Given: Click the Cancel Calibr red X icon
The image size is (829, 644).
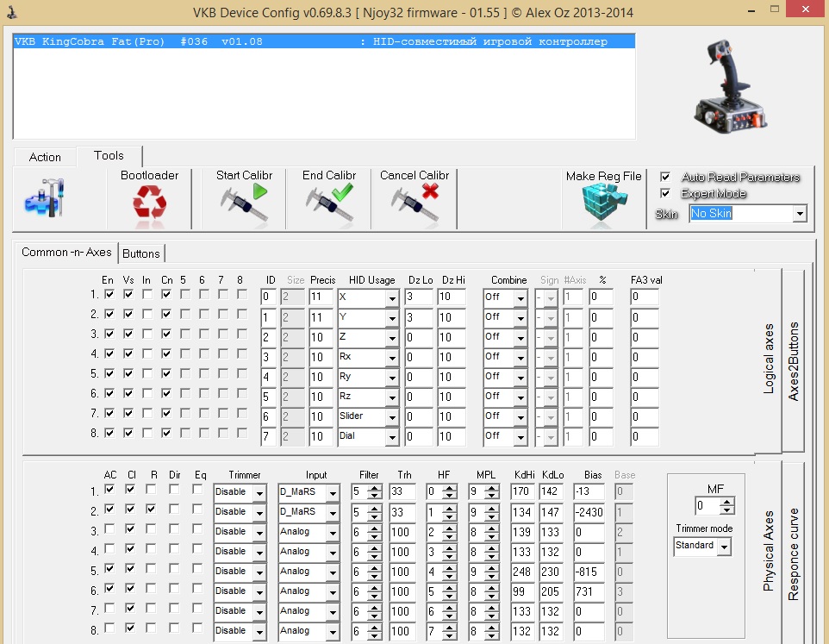Looking at the screenshot, I should point(414,203).
